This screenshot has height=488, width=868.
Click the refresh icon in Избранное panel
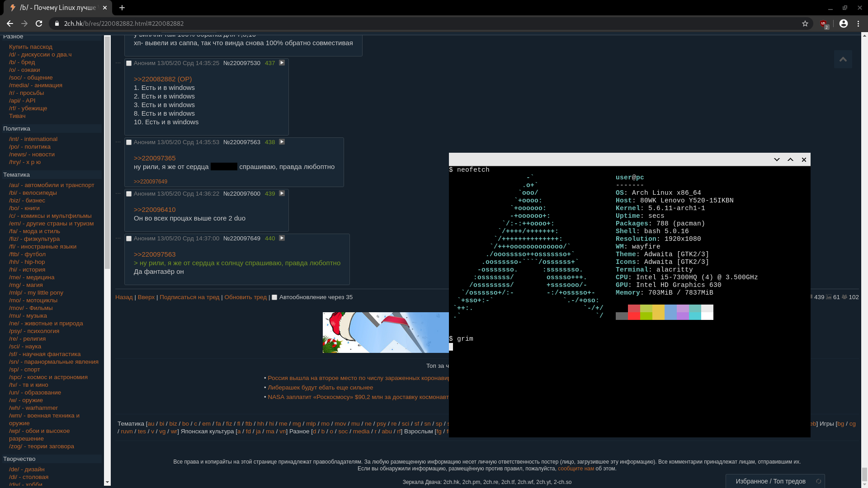pyautogui.click(x=818, y=481)
